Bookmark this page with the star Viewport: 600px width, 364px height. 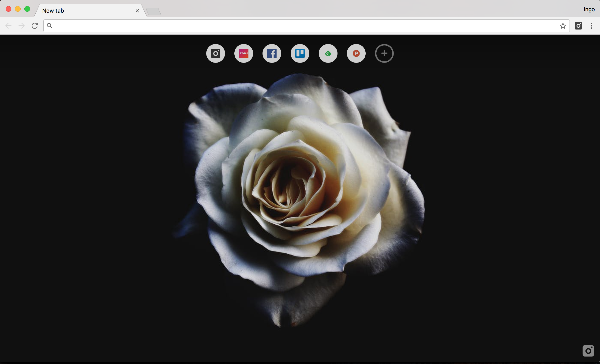tap(563, 26)
